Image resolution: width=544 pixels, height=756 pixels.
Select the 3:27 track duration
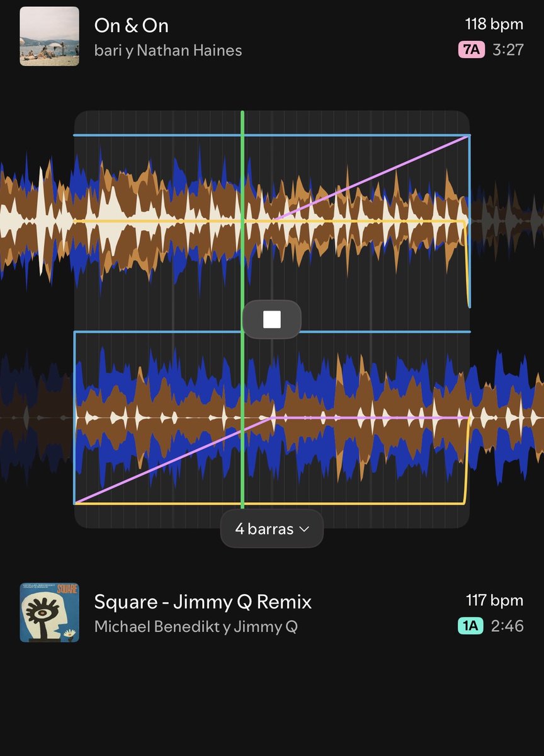[508, 50]
